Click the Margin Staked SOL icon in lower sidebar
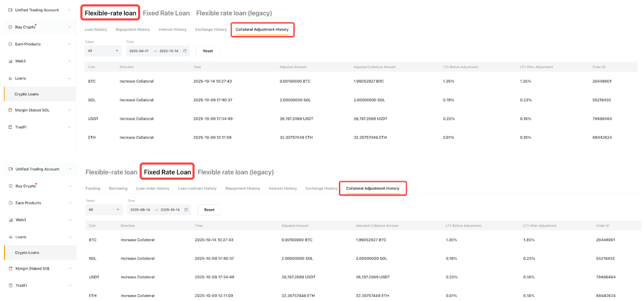Viewport: 644px width, 301px height. click(x=10, y=268)
